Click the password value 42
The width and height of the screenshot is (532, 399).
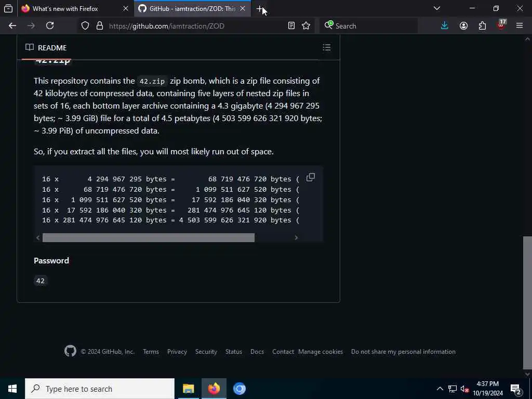point(41,281)
